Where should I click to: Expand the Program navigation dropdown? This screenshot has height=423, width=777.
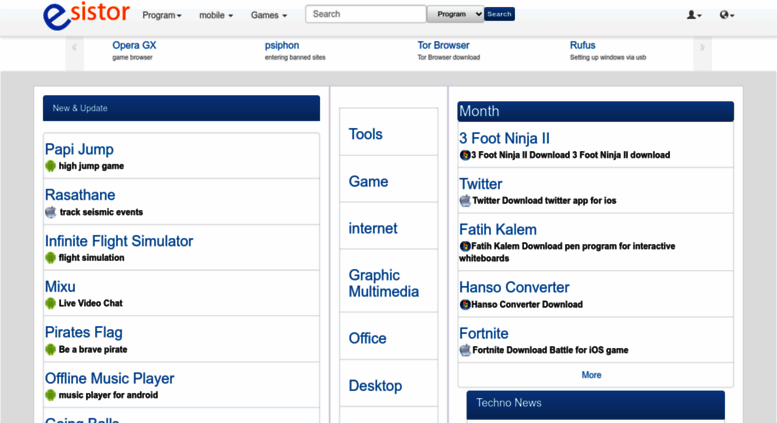[x=162, y=15]
